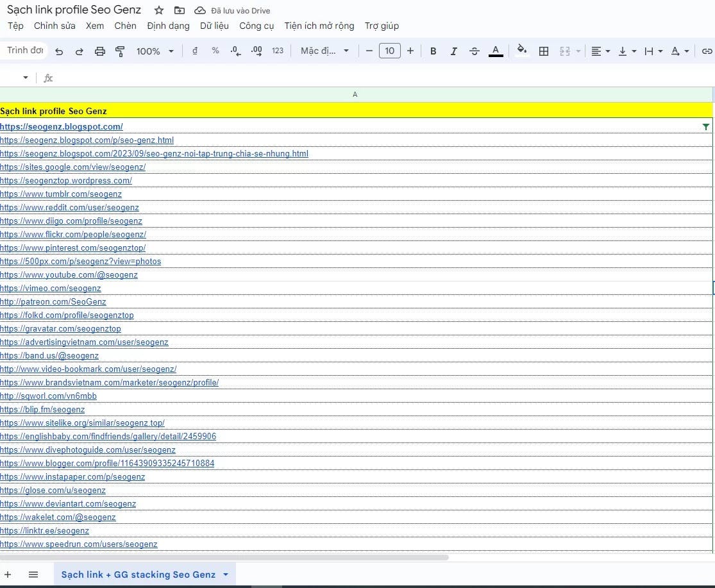715x588 pixels.
Task: Open the Dữ liệu menu
Action: (214, 26)
